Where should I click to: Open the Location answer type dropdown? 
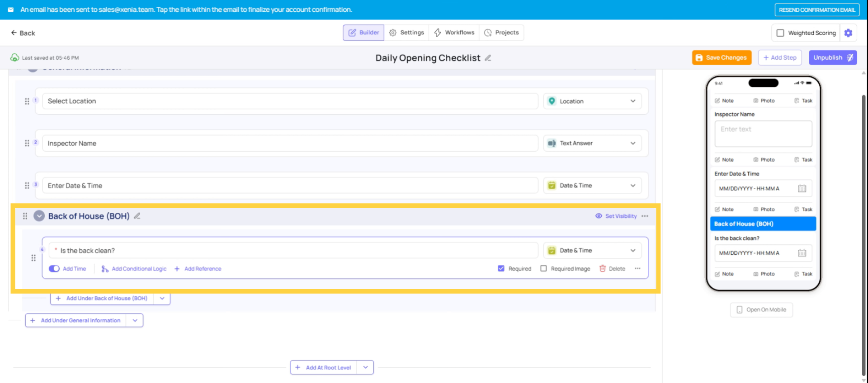592,101
